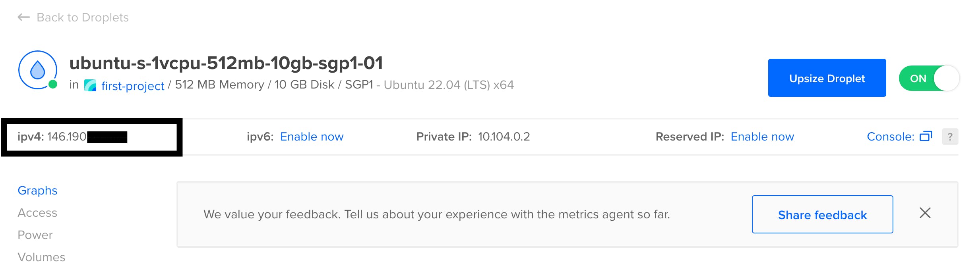Open the Console window icon

[x=926, y=136]
